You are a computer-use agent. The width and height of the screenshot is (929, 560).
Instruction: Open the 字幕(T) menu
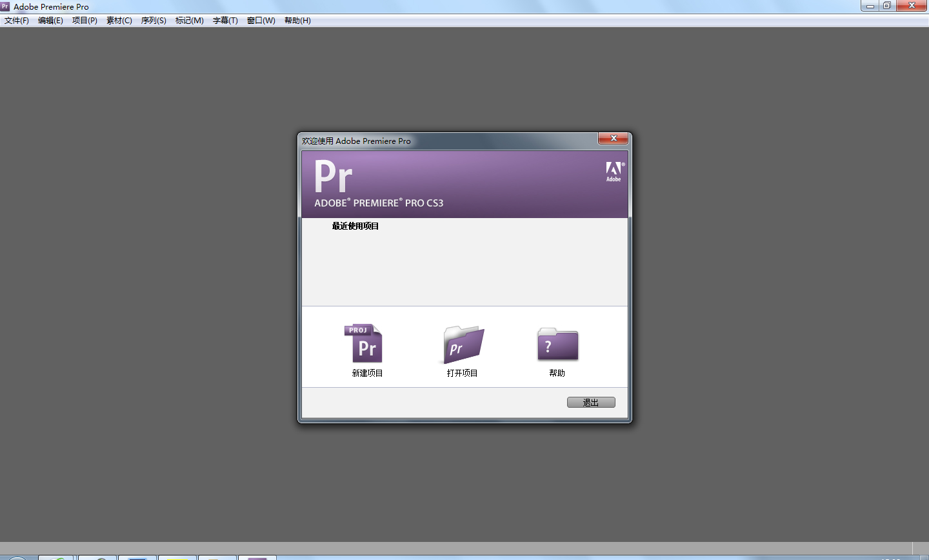(225, 21)
